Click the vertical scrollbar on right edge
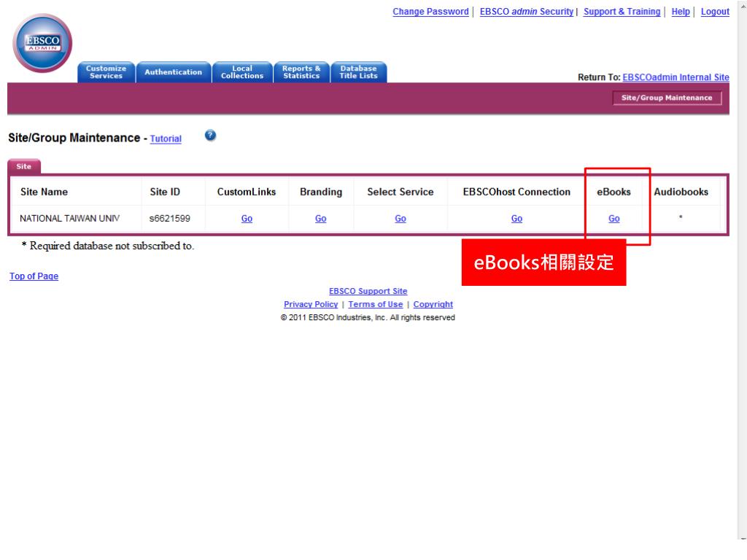 pyautogui.click(x=743, y=271)
